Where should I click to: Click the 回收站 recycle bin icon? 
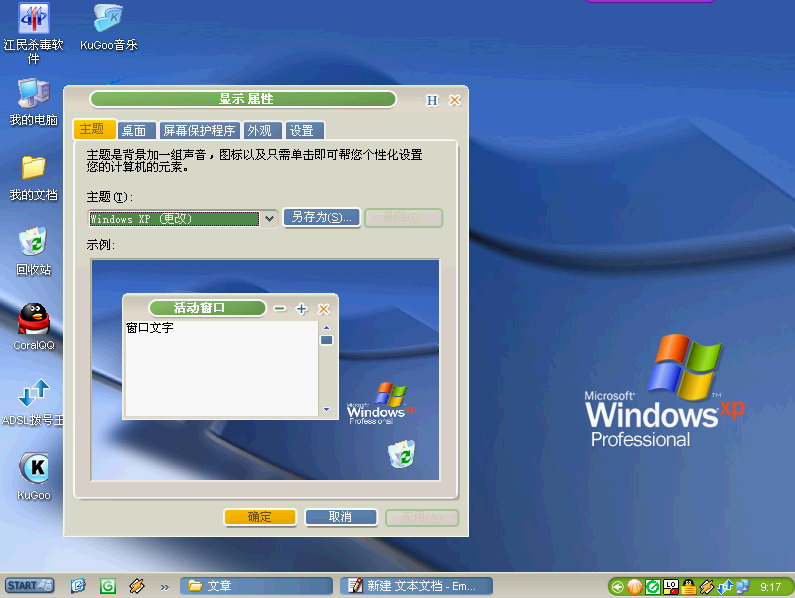point(33,243)
